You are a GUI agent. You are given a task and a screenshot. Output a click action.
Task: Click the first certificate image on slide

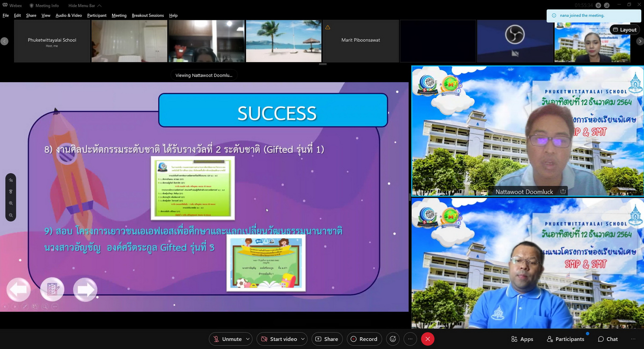(193, 188)
